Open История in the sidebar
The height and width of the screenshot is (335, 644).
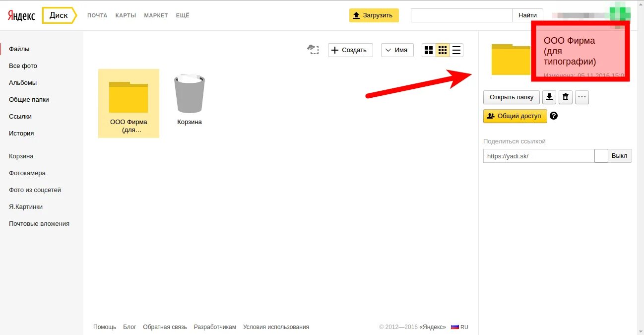tap(21, 134)
